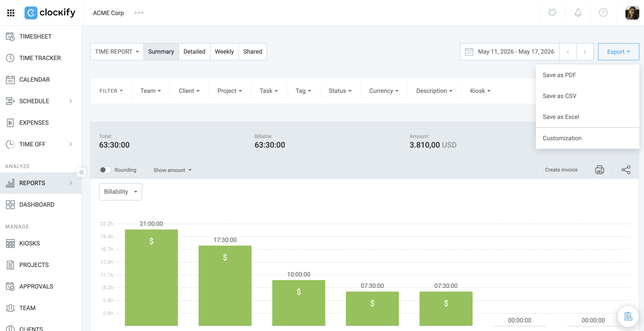
Task: Open the help question mark icon
Action: [x=603, y=13]
